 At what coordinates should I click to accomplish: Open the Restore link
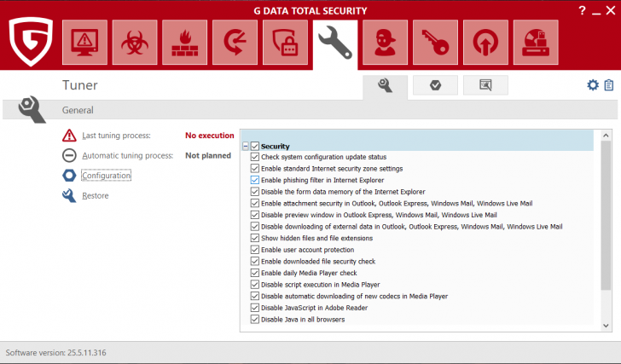(x=95, y=195)
